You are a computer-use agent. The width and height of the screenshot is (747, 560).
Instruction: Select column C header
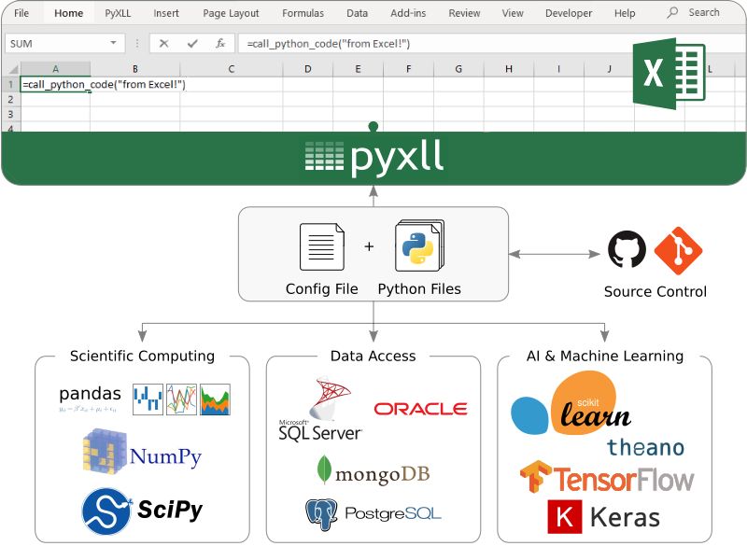coord(231,68)
